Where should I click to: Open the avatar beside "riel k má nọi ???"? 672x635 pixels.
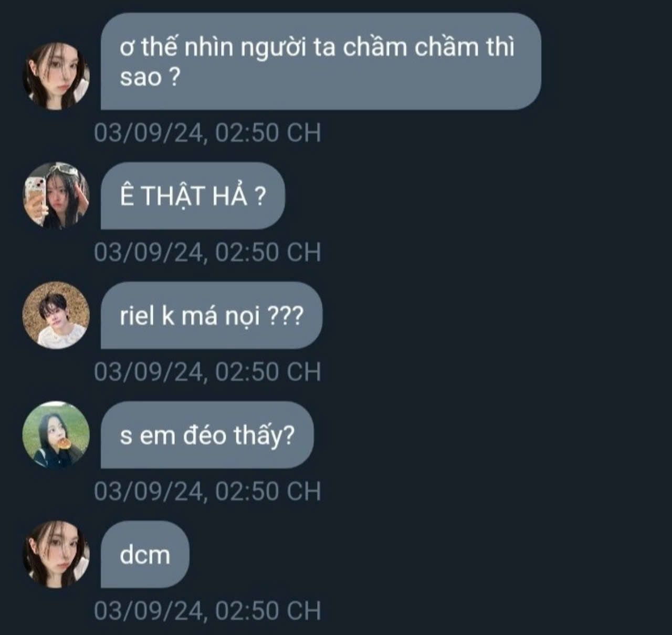click(56, 315)
